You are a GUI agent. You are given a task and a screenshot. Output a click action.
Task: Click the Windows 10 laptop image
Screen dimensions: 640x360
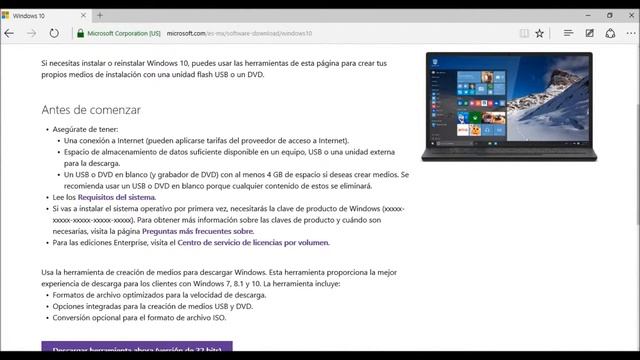[509, 107]
